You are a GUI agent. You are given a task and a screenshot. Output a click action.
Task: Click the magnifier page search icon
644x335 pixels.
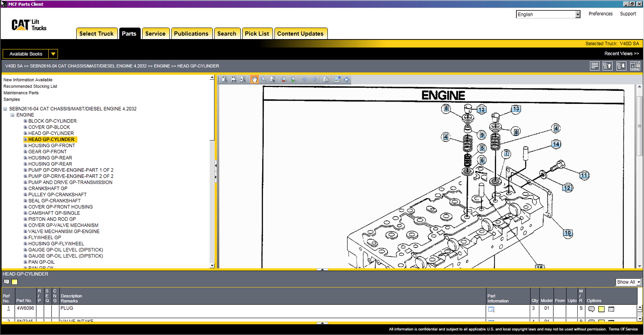coord(273,80)
